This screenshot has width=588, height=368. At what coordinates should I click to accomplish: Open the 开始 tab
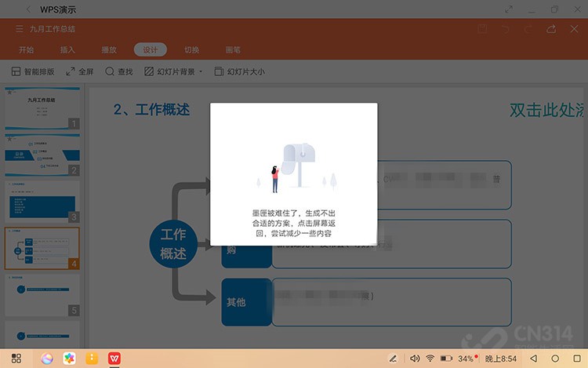[26, 50]
